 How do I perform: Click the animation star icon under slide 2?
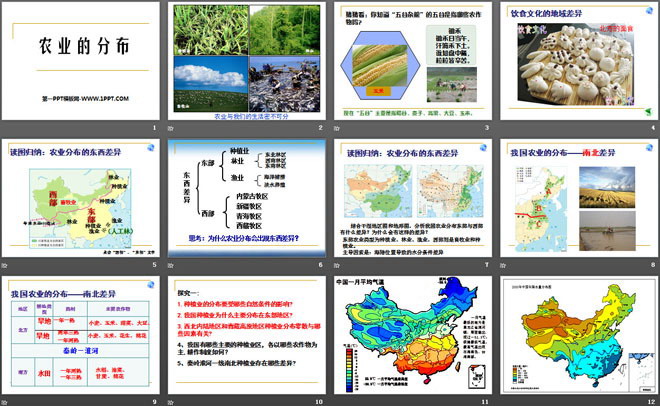(x=170, y=128)
